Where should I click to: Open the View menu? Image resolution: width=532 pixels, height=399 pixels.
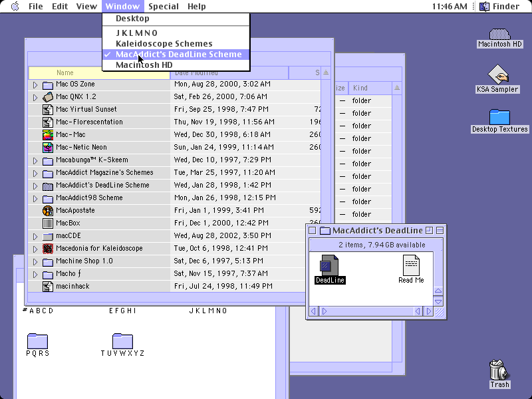click(86, 6)
